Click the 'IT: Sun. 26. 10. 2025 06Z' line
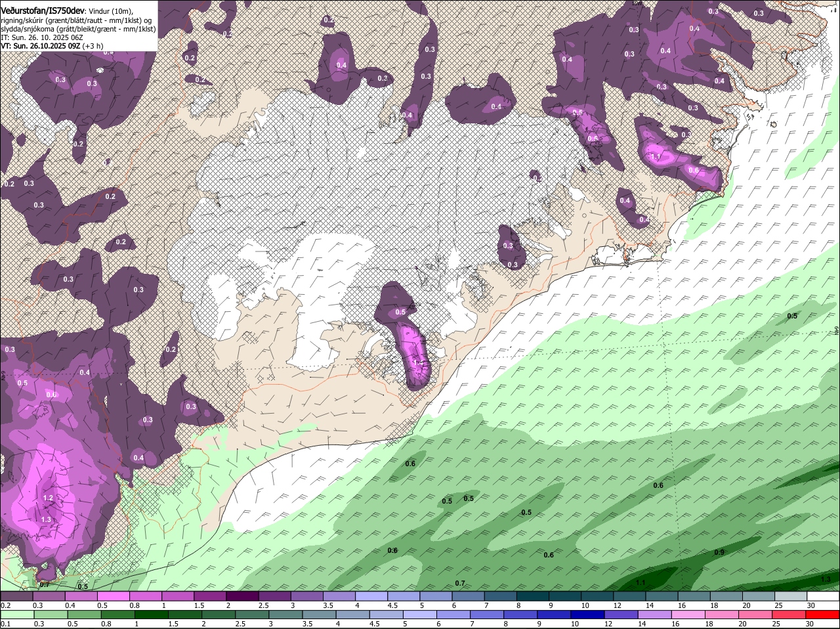Viewport: 840px width, 629px height. [x=42, y=37]
